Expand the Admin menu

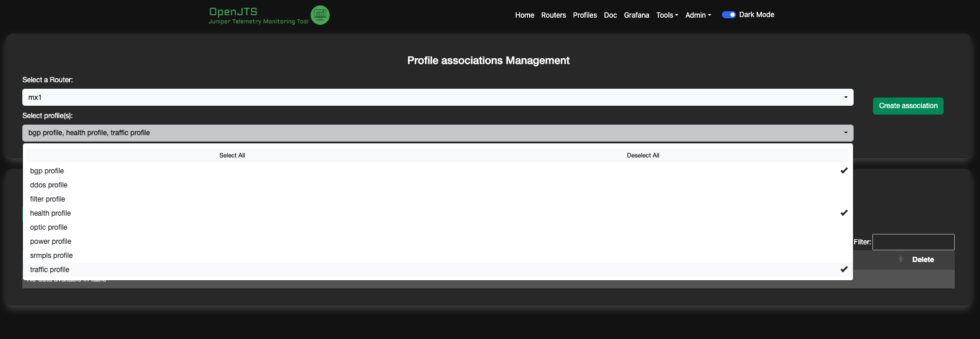pos(698,15)
